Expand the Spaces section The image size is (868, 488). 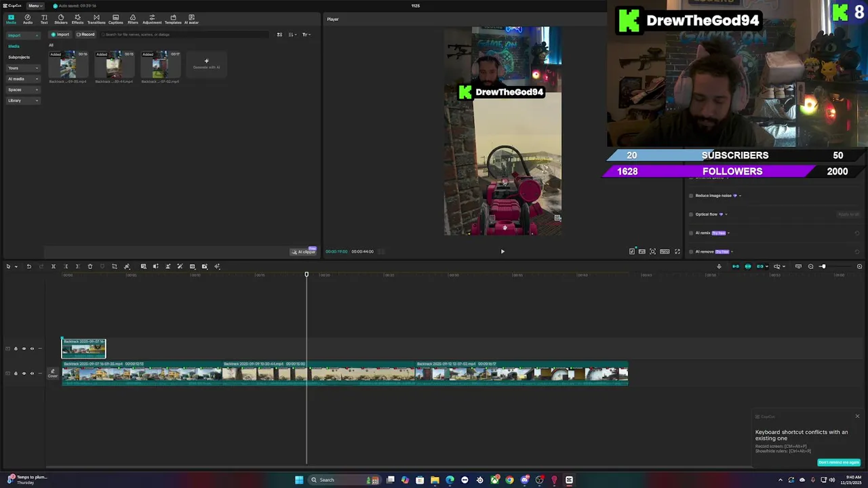tap(22, 89)
